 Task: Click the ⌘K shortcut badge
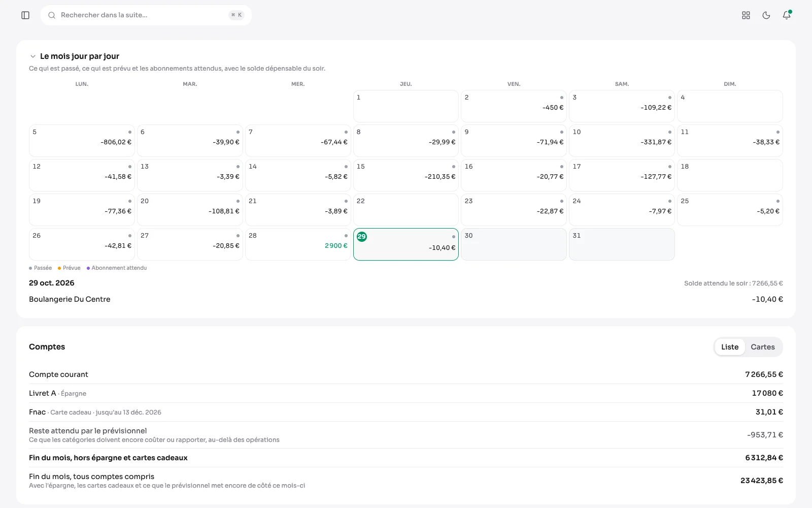tap(236, 15)
